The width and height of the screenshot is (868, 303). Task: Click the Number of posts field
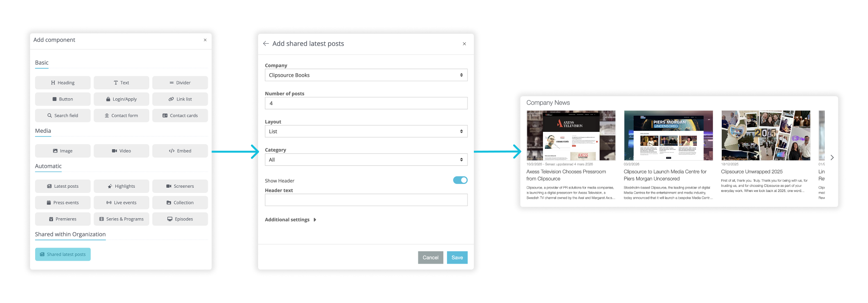click(x=366, y=103)
